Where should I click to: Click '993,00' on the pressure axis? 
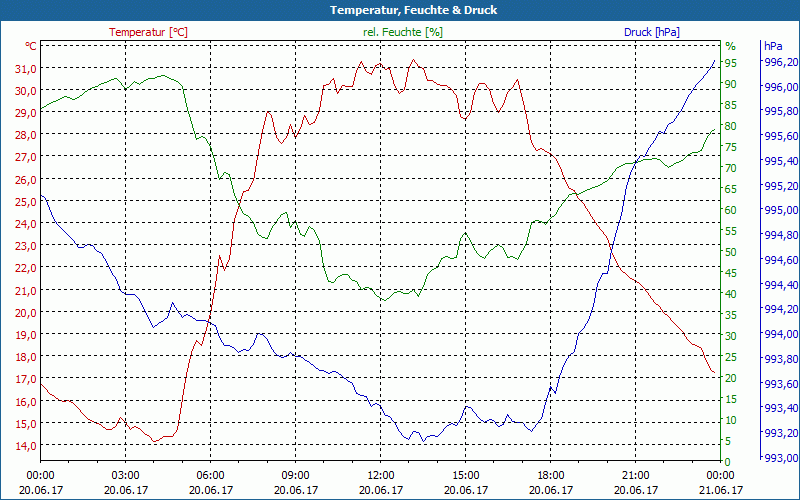click(x=780, y=458)
